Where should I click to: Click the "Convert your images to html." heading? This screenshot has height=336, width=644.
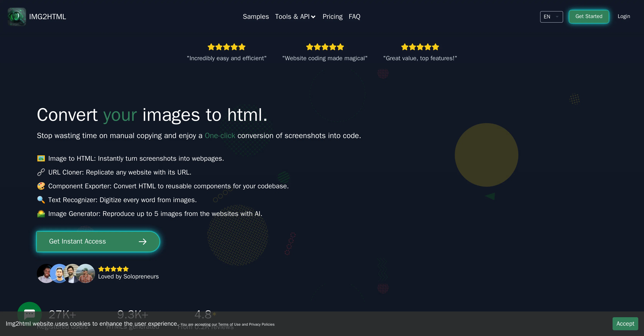pos(152,115)
